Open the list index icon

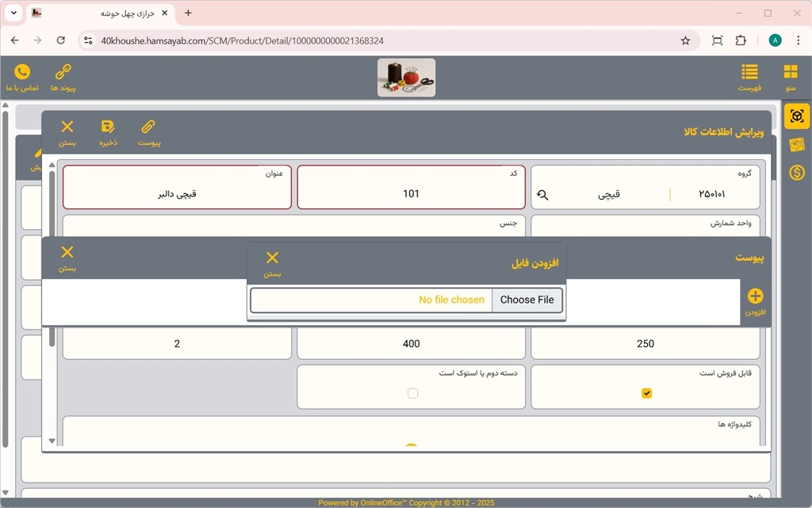[x=749, y=72]
